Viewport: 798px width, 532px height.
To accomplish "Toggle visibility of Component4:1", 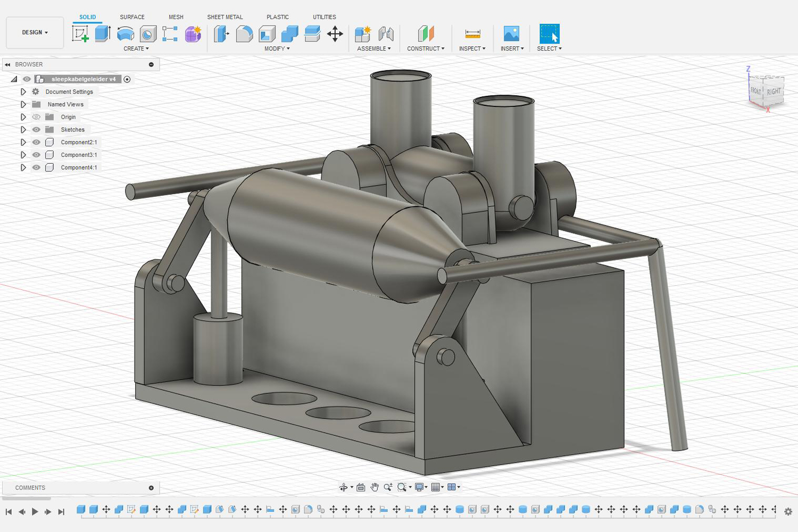I will [36, 168].
